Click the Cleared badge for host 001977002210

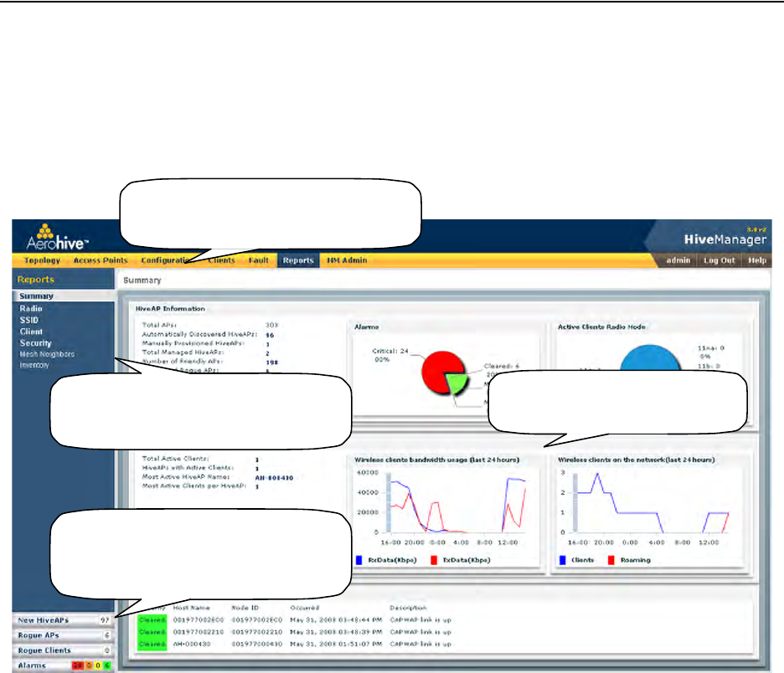(152, 632)
